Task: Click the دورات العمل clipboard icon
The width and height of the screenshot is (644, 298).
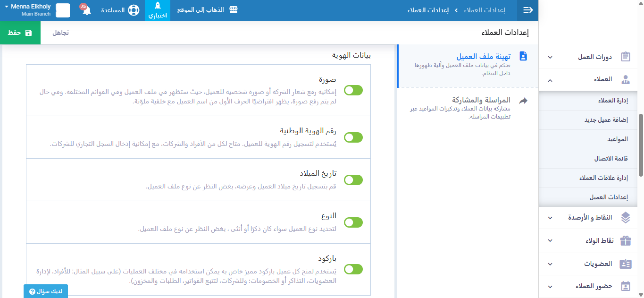Action: [626, 57]
